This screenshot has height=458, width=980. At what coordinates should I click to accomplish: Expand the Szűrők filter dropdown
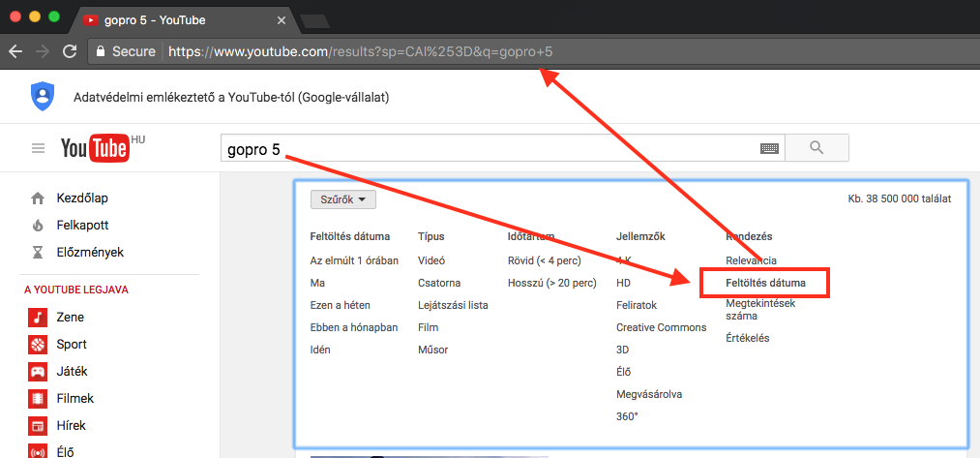[342, 199]
